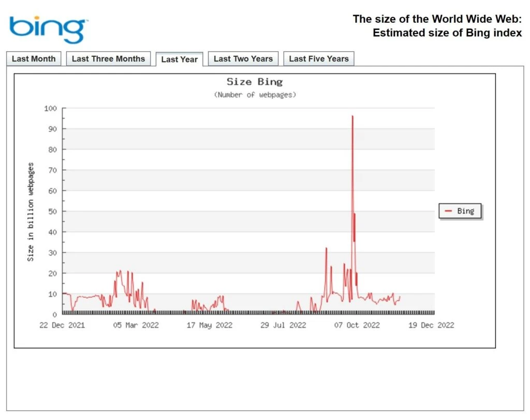Select the Last Year tab
Image resolution: width=530 pixels, height=420 pixels.
point(179,59)
